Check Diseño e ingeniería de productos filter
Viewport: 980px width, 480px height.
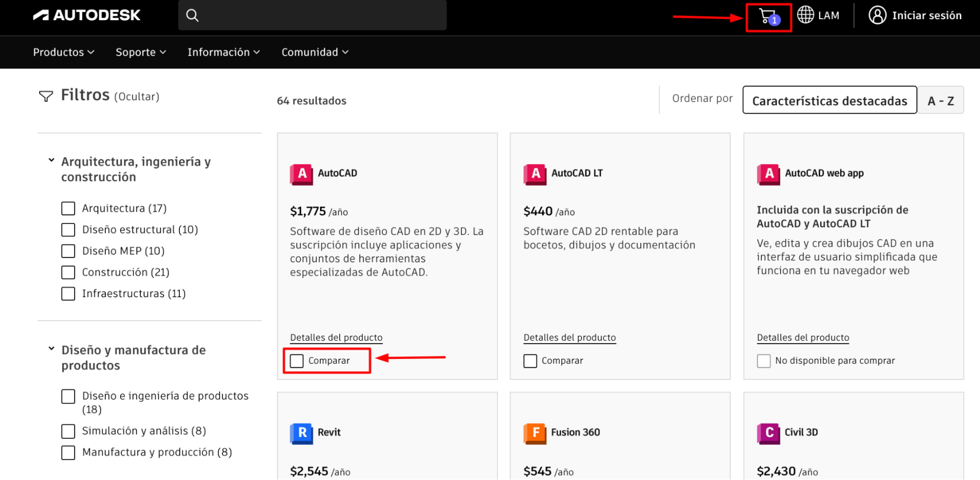tap(68, 396)
